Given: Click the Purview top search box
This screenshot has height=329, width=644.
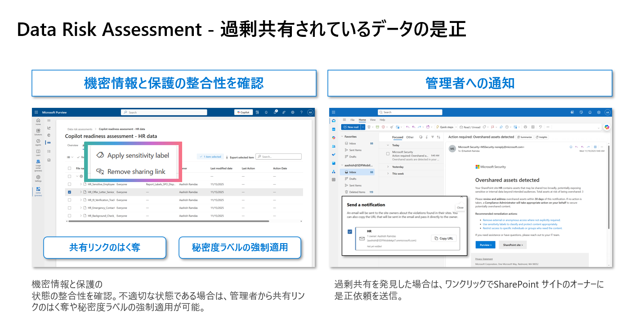Looking at the screenshot, I should pyautogui.click(x=164, y=112).
